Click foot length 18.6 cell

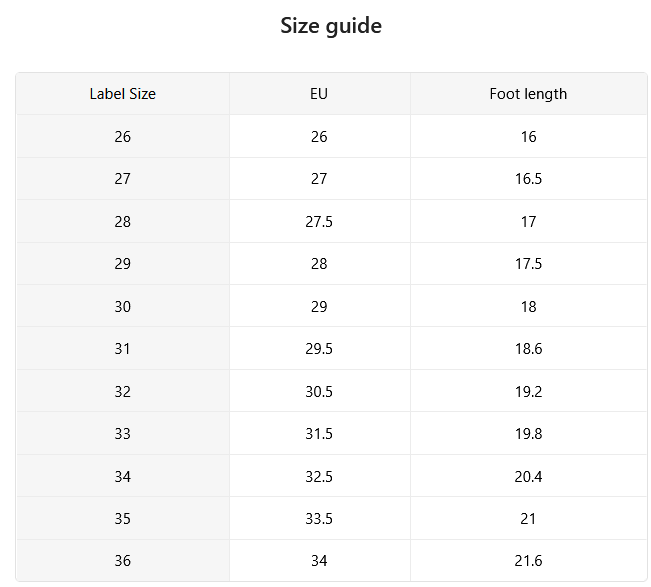(529, 349)
